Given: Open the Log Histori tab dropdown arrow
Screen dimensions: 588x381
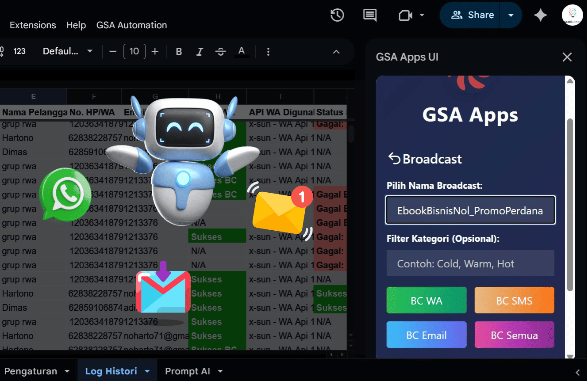Looking at the screenshot, I should [148, 371].
